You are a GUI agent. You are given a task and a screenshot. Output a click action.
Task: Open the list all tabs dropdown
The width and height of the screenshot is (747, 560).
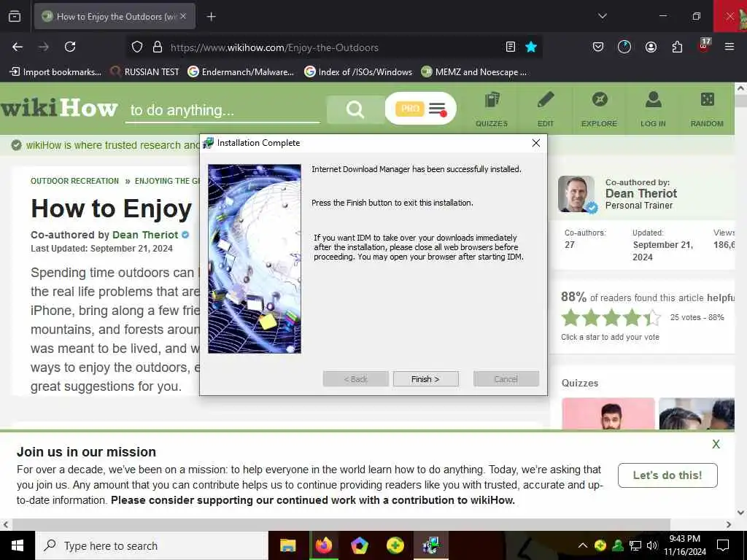(602, 16)
